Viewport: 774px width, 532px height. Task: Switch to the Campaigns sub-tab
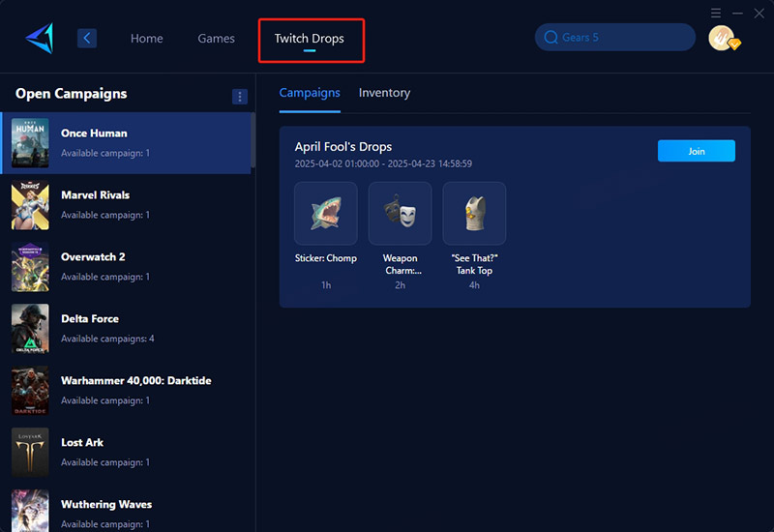coord(310,93)
